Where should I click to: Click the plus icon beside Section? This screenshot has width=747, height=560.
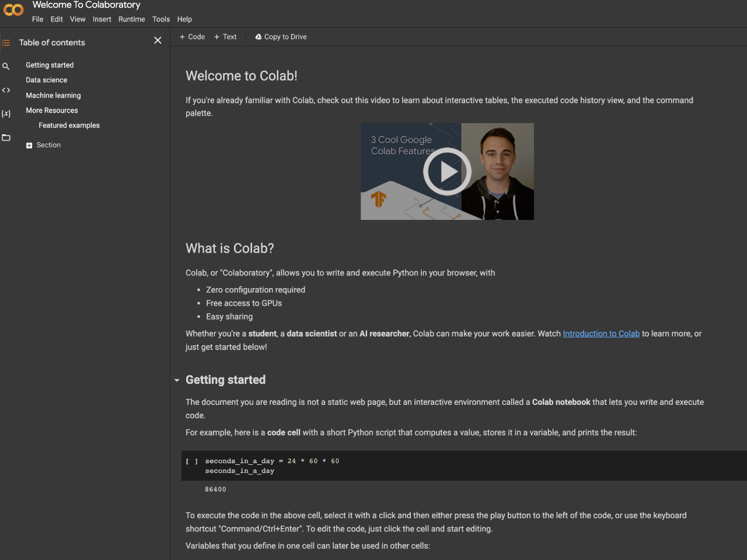tap(29, 146)
